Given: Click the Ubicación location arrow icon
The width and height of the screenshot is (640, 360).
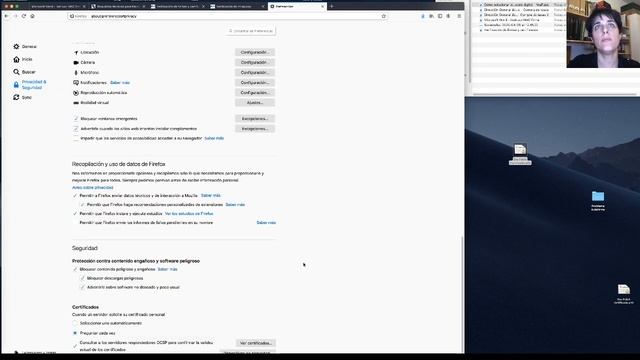Looking at the screenshot, I should (x=76, y=53).
